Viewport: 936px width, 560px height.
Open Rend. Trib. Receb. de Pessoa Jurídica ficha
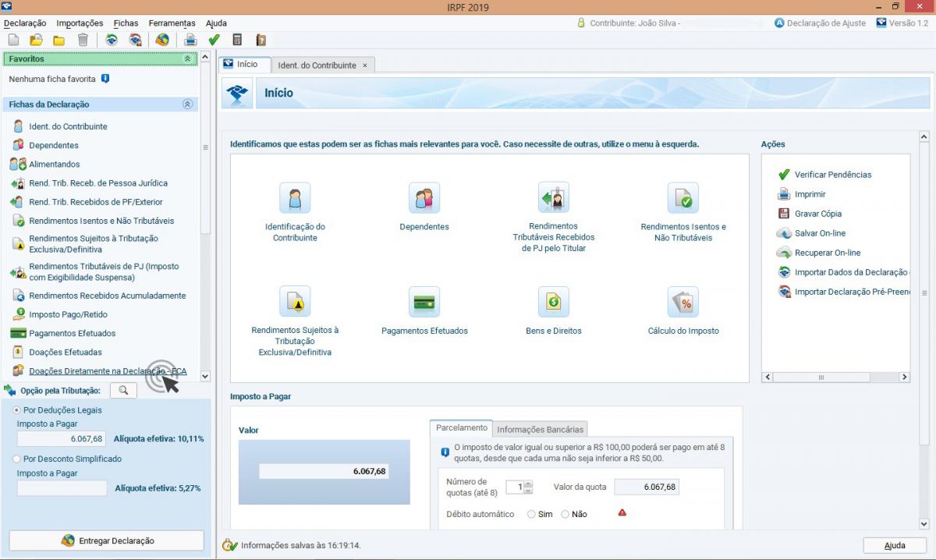pos(97,183)
